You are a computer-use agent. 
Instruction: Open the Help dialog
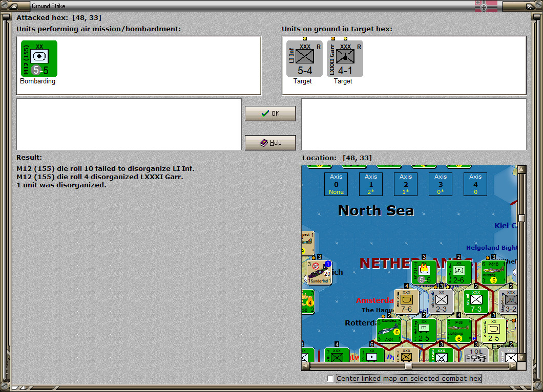(270, 142)
